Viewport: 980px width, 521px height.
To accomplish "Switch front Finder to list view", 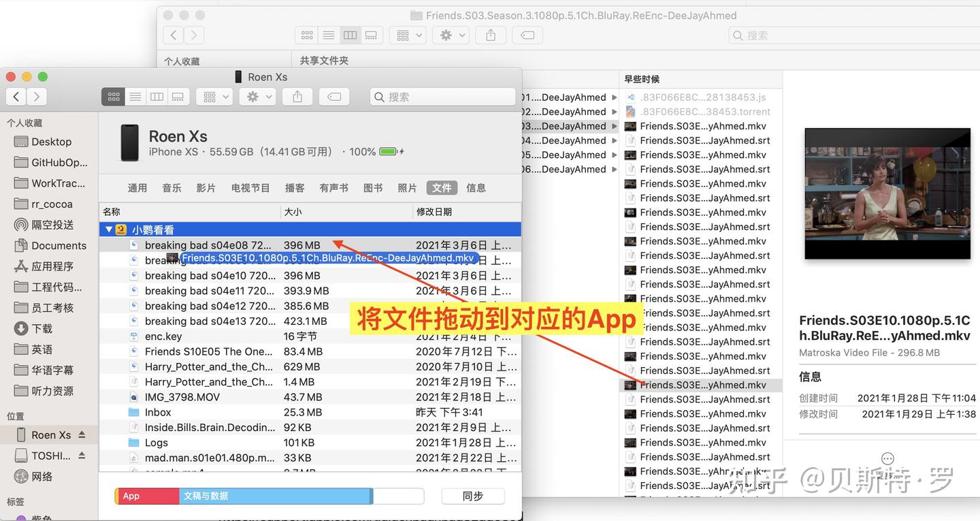I will click(135, 97).
